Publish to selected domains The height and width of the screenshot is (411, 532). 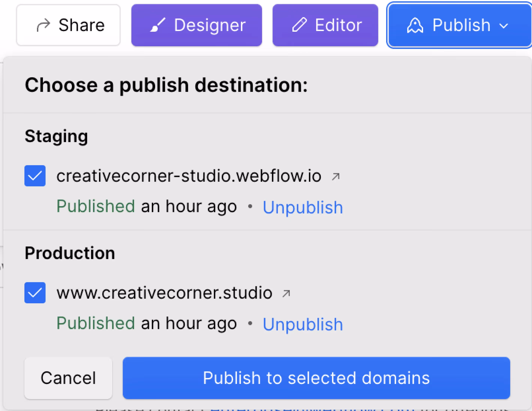(x=316, y=378)
